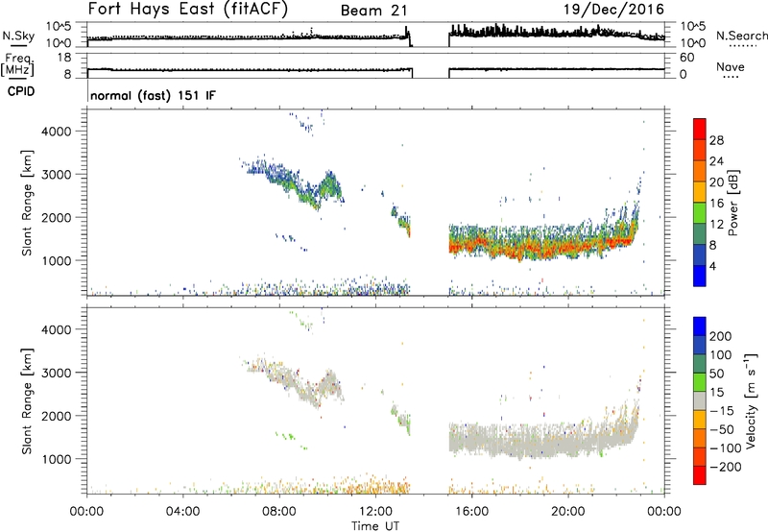Viewport: 768px width, 532px height.
Task: Click the 'N.Search' legend label
Action: [741, 36]
